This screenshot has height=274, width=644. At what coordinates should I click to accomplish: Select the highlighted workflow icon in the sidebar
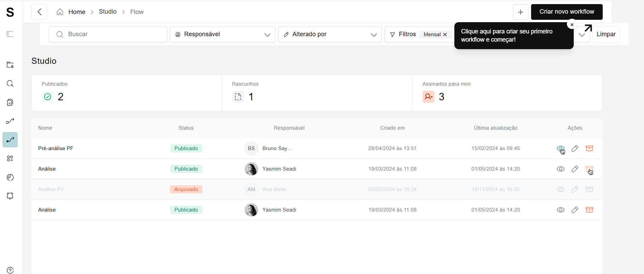10,140
